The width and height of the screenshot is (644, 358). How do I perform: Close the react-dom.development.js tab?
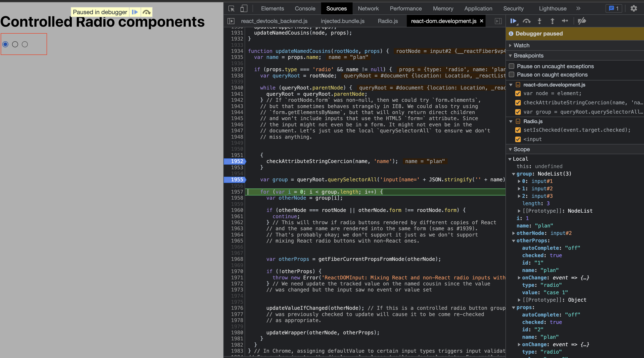pos(481,21)
